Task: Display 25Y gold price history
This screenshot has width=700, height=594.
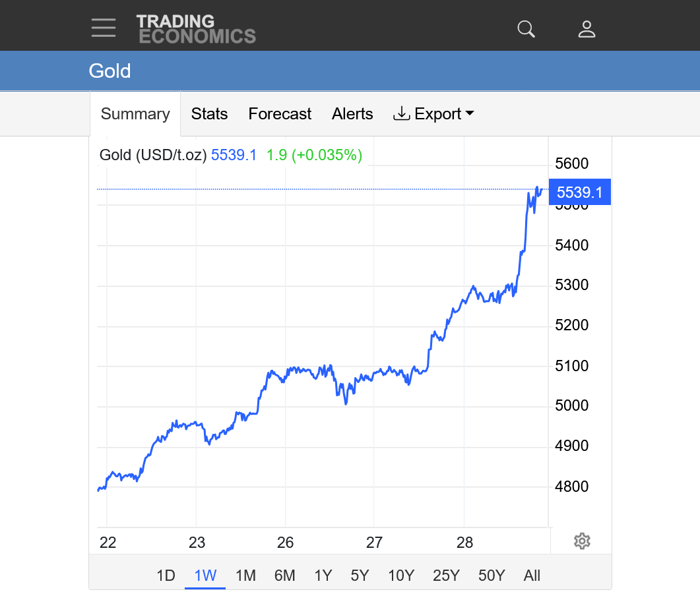Action: pyautogui.click(x=446, y=576)
